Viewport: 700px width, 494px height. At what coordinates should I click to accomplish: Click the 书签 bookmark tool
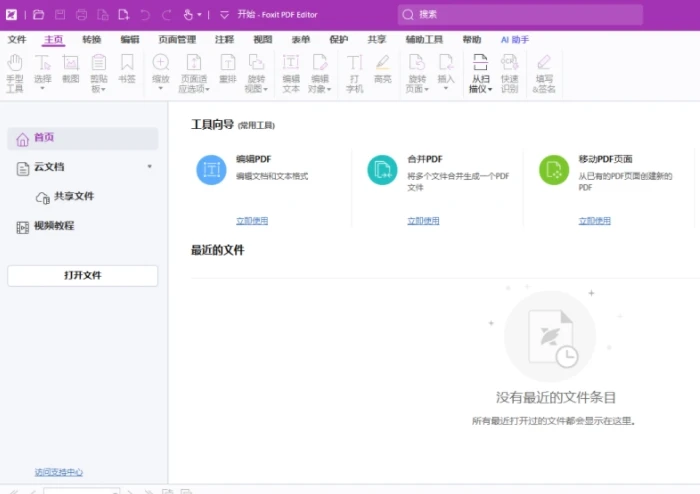[127, 69]
